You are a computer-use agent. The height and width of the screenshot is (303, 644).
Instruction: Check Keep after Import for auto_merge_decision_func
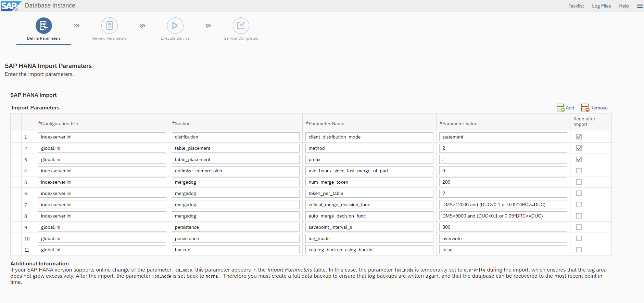pyautogui.click(x=579, y=216)
